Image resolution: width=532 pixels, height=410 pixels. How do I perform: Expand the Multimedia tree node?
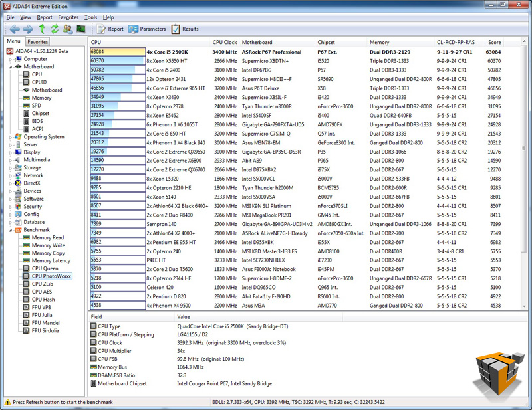[11, 160]
